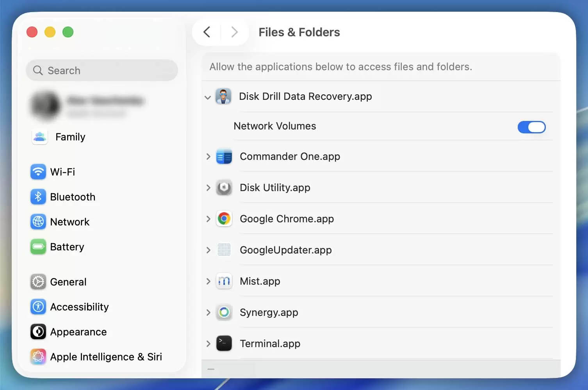Open the Wi-Fi settings pane
The width and height of the screenshot is (588, 390).
pyautogui.click(x=102, y=172)
